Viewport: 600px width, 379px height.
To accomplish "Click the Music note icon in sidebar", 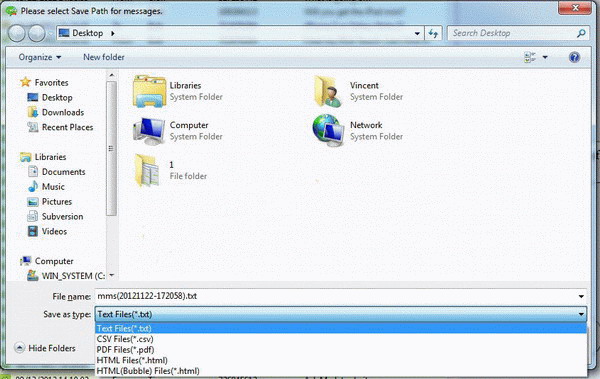I will pos(33,186).
